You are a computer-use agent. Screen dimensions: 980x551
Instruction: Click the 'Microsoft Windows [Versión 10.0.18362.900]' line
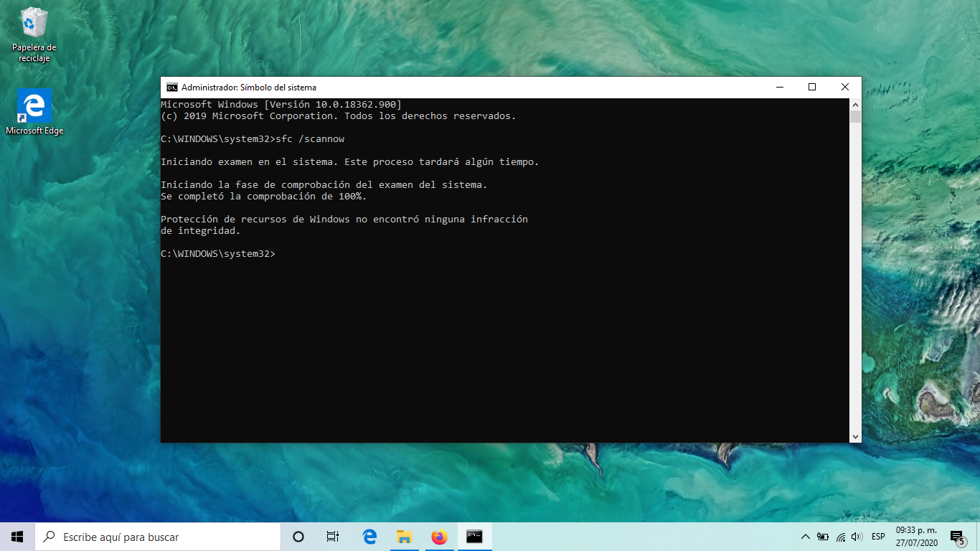[281, 105]
